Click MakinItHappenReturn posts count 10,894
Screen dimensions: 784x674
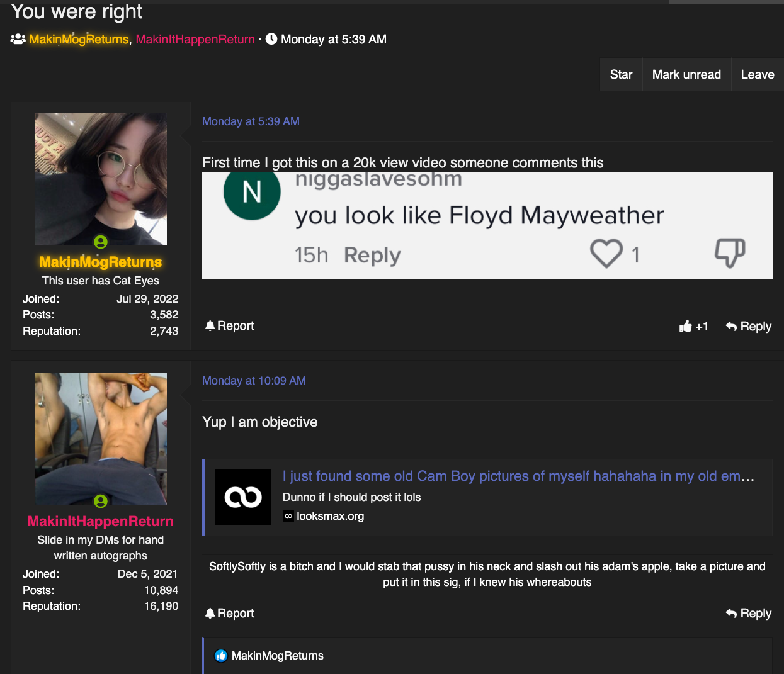[161, 590]
